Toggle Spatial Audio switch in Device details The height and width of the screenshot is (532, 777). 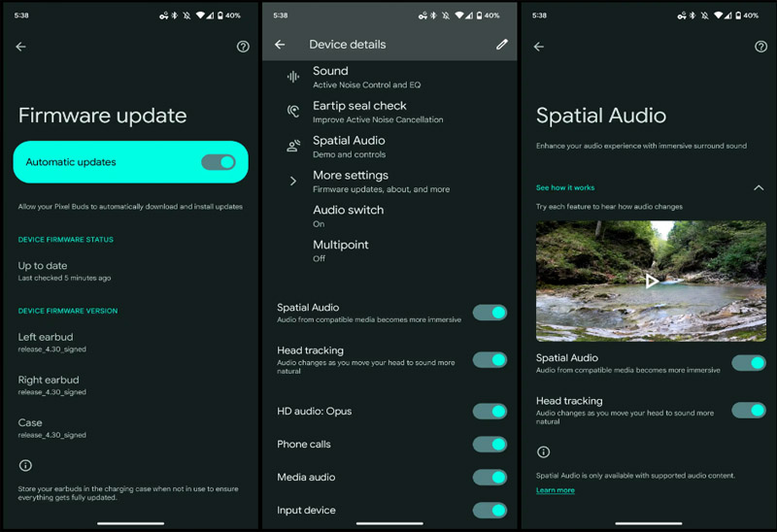(x=490, y=313)
